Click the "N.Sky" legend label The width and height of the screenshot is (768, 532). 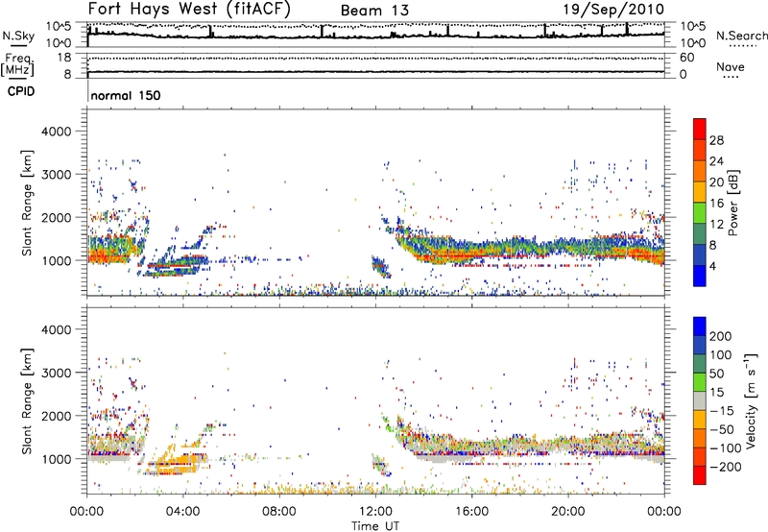click(x=18, y=36)
